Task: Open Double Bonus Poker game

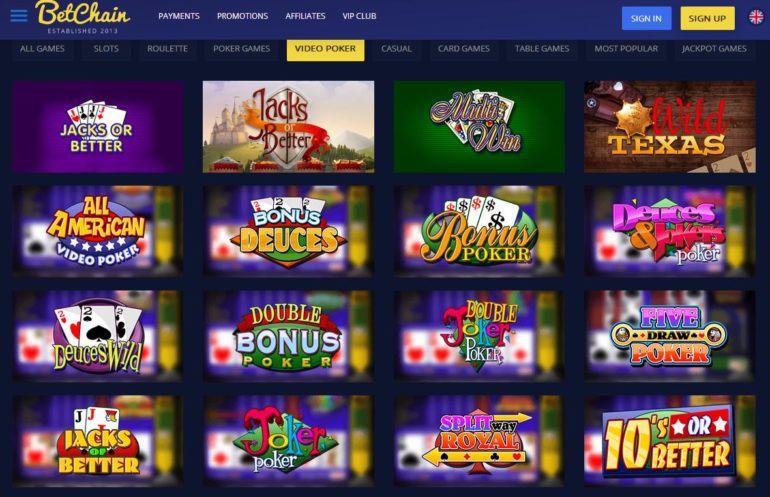Action: (288, 336)
